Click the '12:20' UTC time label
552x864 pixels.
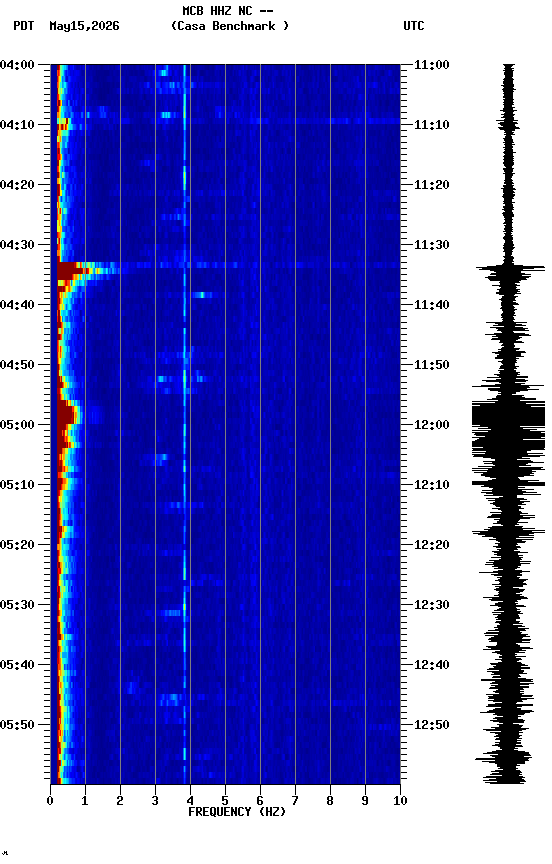click(432, 545)
